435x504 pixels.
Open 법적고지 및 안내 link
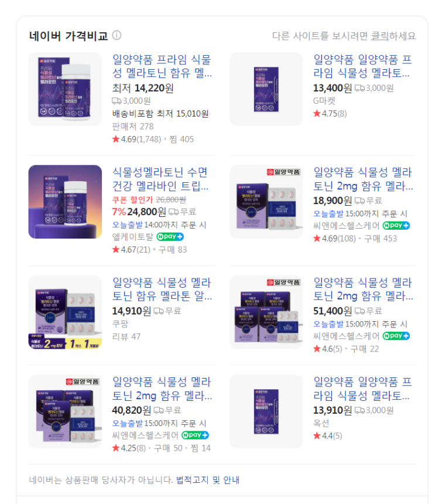[208, 480]
